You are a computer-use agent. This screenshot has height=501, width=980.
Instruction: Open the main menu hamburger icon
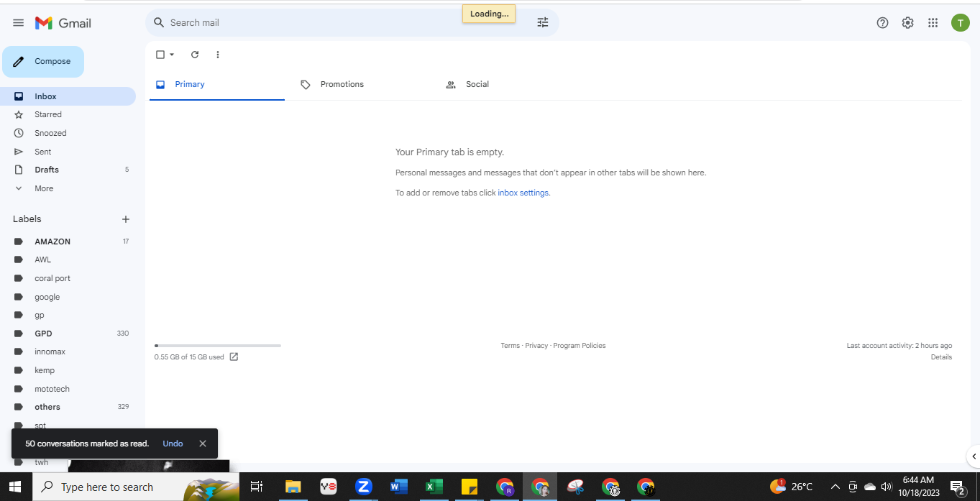tap(18, 23)
